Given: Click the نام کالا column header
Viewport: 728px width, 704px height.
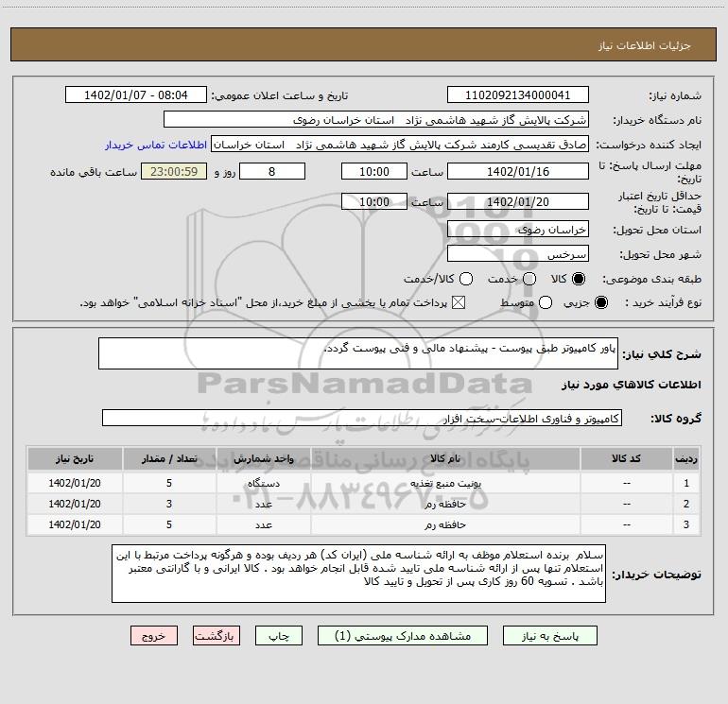Looking at the screenshot, I should click(x=445, y=459).
